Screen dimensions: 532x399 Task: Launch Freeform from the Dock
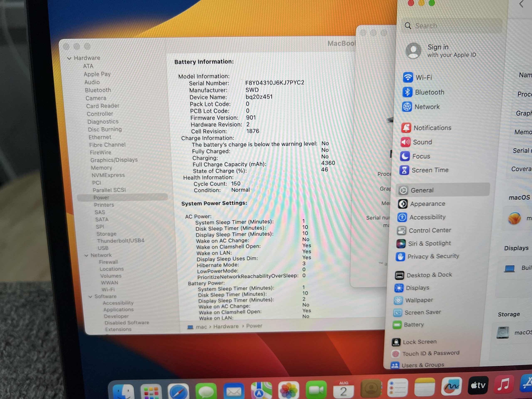coord(451,387)
